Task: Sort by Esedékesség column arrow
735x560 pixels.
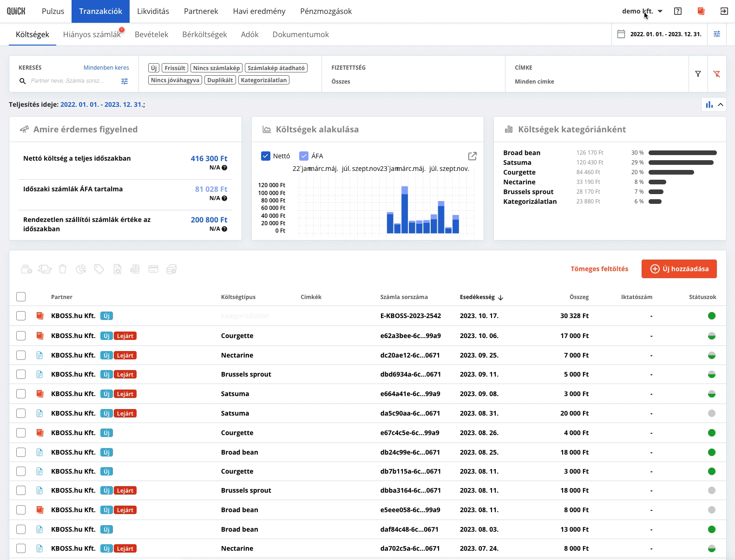Action: coord(500,297)
